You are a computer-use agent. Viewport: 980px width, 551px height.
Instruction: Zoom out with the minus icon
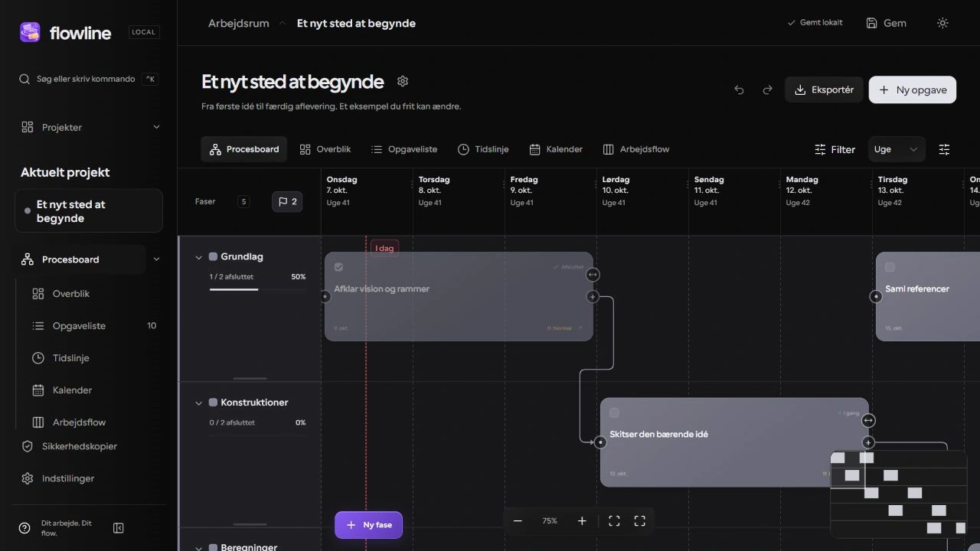tap(518, 521)
